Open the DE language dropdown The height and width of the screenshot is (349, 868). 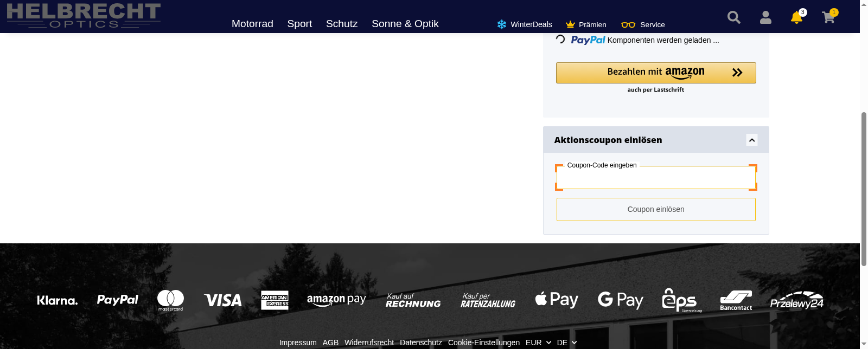tap(567, 342)
